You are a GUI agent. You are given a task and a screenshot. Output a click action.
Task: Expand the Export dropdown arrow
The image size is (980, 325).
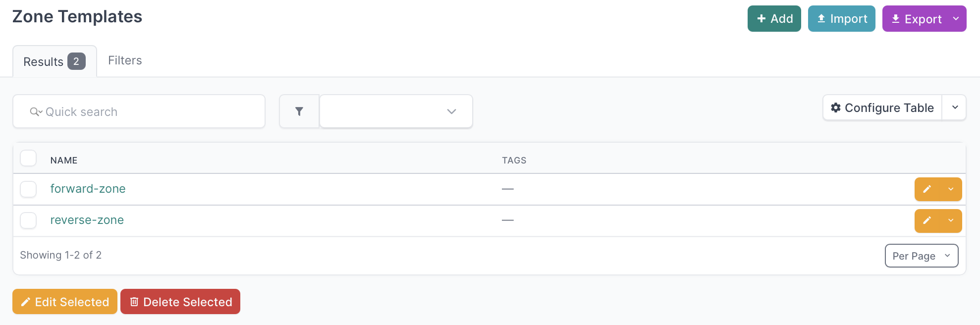tap(956, 19)
